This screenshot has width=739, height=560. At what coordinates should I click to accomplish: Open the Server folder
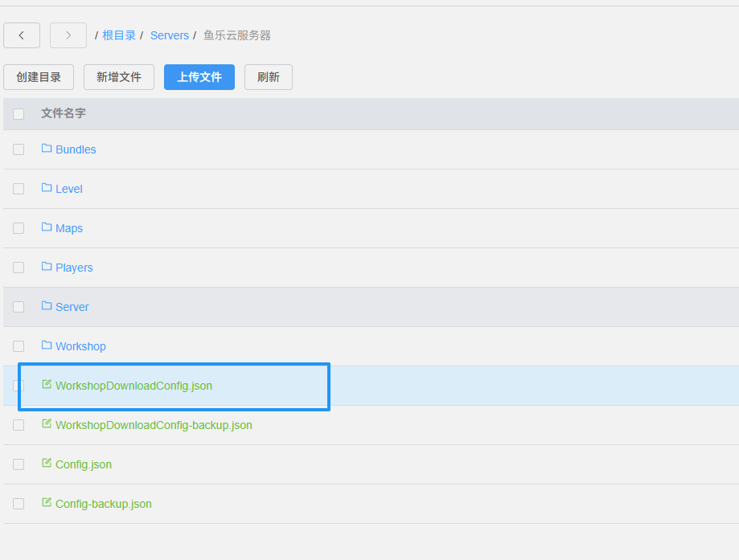click(x=72, y=307)
